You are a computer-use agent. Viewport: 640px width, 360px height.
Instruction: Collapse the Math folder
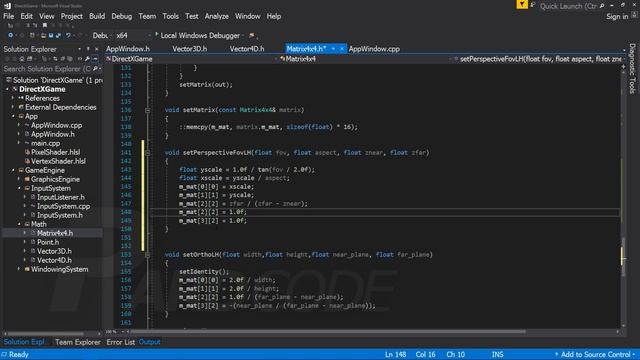pos(19,224)
